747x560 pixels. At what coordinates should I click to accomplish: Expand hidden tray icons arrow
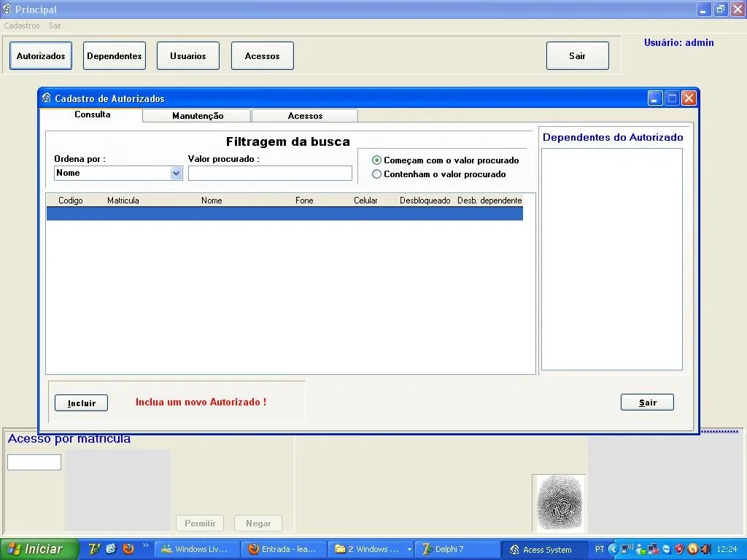pos(613,550)
